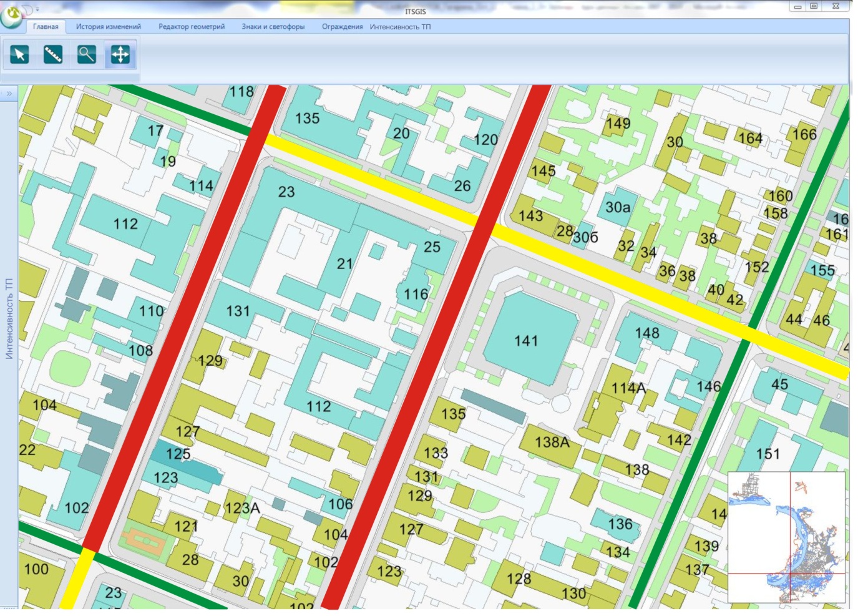This screenshot has height=616, width=858.
Task: Click building label 133
Action: [436, 453]
